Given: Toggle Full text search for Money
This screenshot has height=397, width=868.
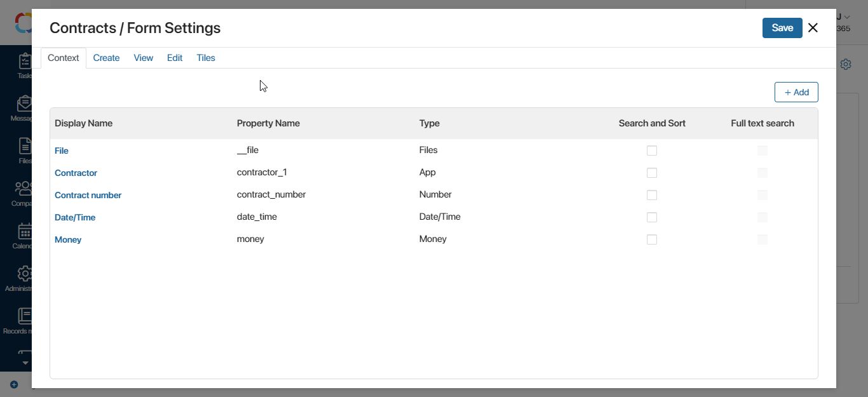Looking at the screenshot, I should 763,239.
